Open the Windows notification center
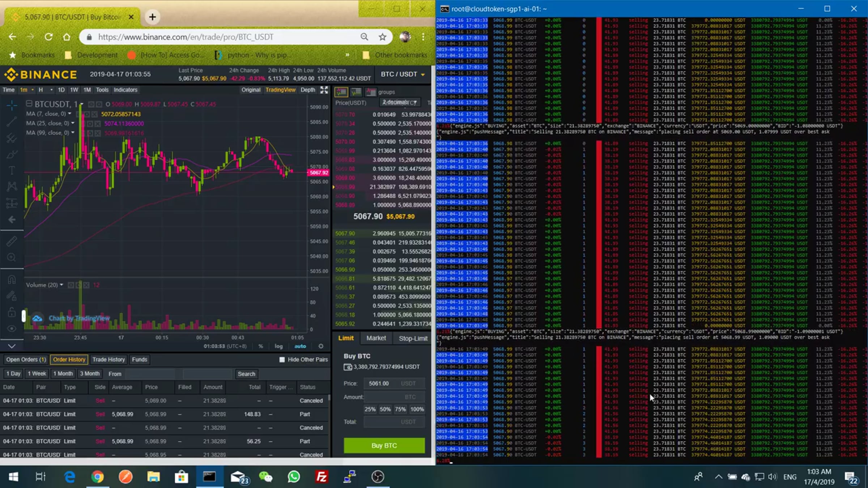Image resolution: width=868 pixels, height=488 pixels. click(851, 478)
